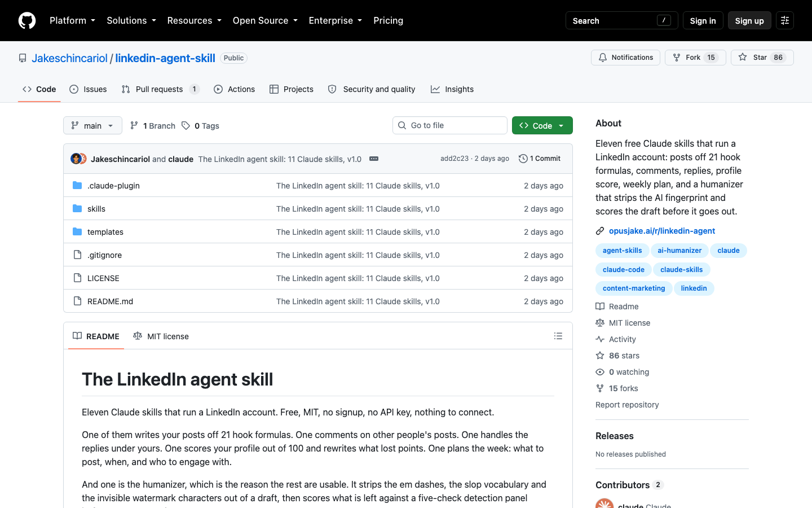Click the templates folder icon
This screenshot has width=812, height=508.
(77, 231)
